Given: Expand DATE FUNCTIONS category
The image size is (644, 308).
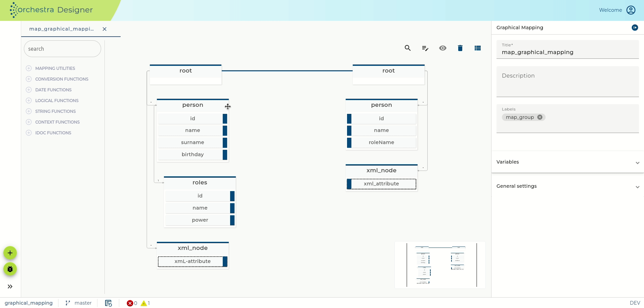Looking at the screenshot, I should 29,90.
